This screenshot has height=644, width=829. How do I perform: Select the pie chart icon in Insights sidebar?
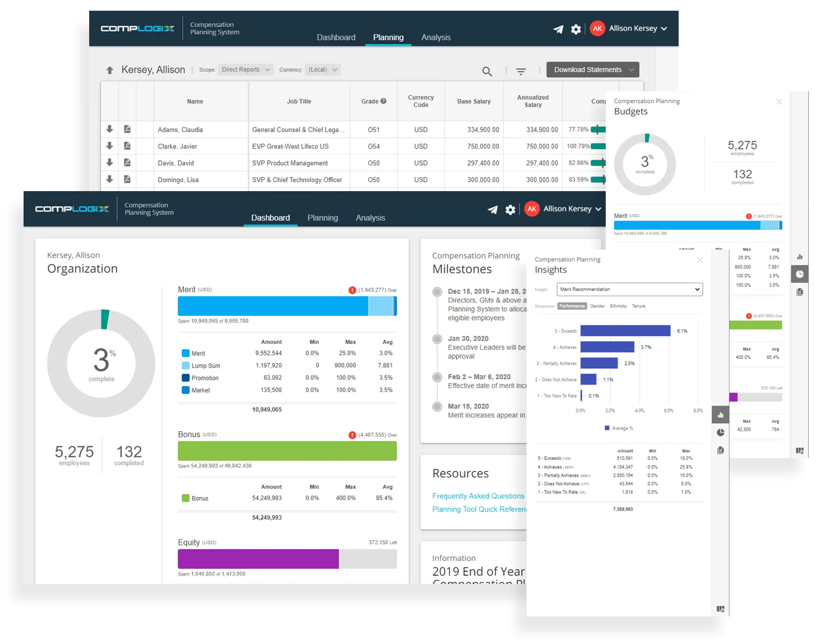pos(720,432)
